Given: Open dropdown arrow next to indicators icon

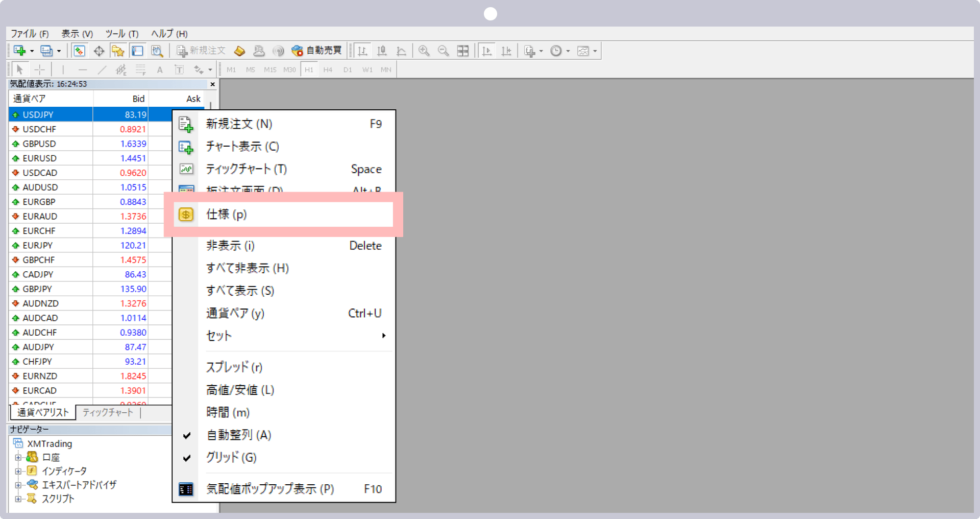Looking at the screenshot, I should pyautogui.click(x=541, y=51).
